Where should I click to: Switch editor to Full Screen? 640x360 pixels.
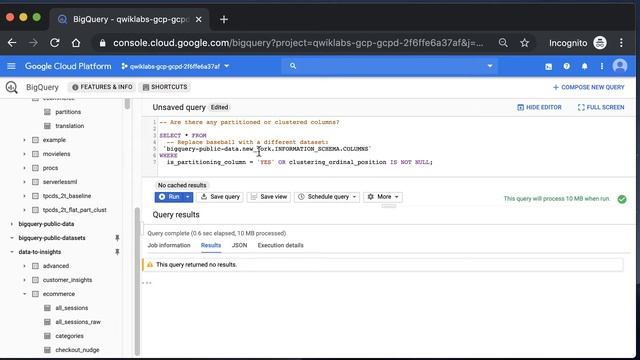[601, 107]
